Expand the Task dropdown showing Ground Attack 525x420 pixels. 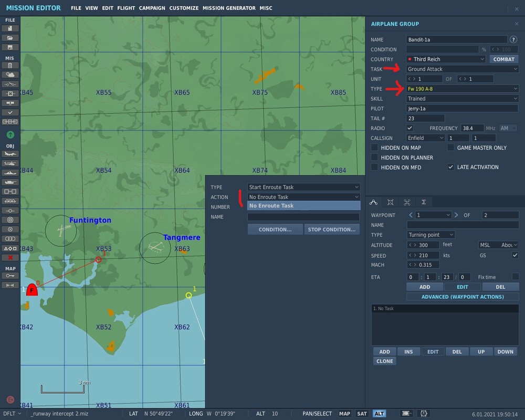[463, 69]
